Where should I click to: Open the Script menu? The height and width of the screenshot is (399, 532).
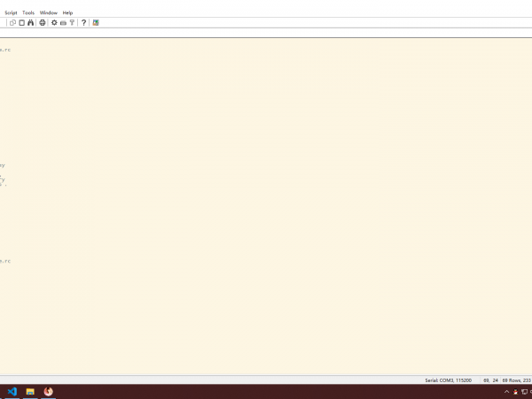11,12
